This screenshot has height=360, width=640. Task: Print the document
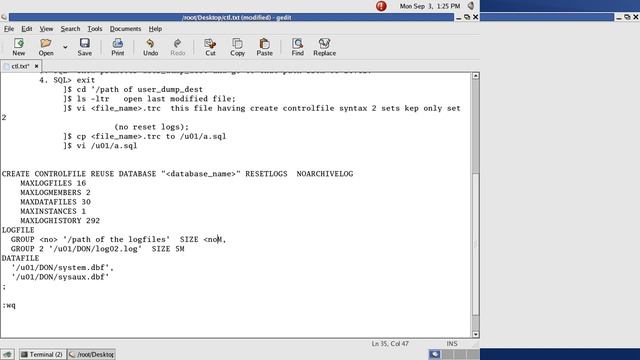(118, 47)
